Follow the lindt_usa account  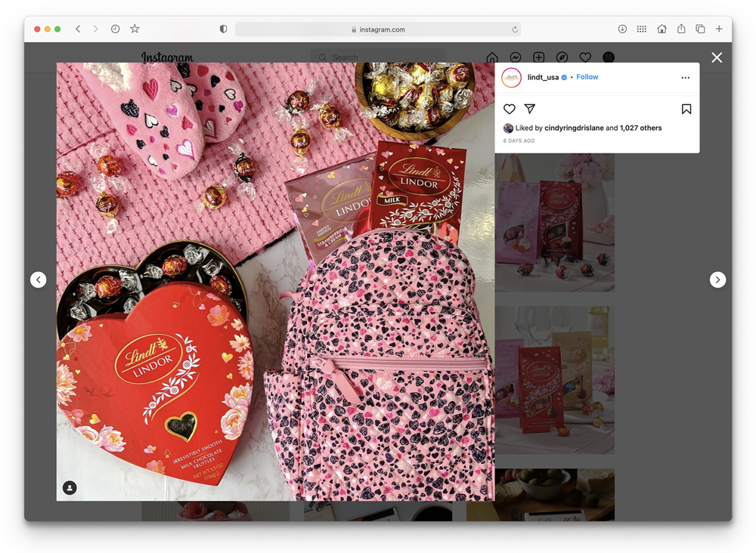(587, 77)
